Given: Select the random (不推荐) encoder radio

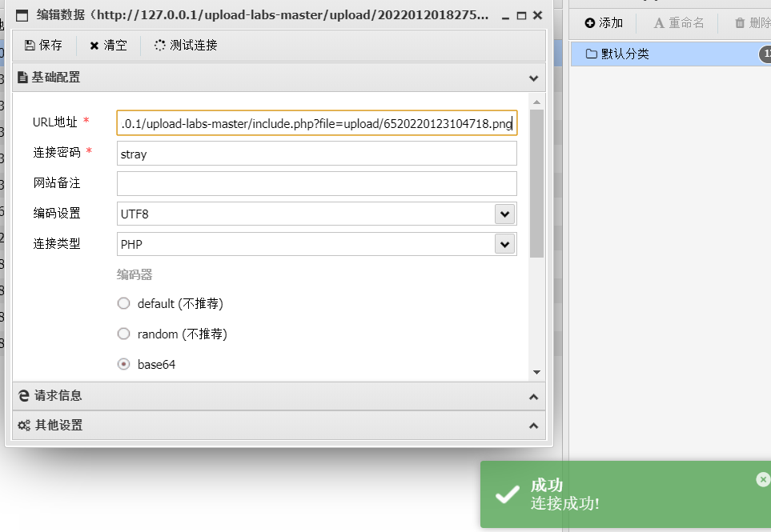Looking at the screenshot, I should coord(123,334).
